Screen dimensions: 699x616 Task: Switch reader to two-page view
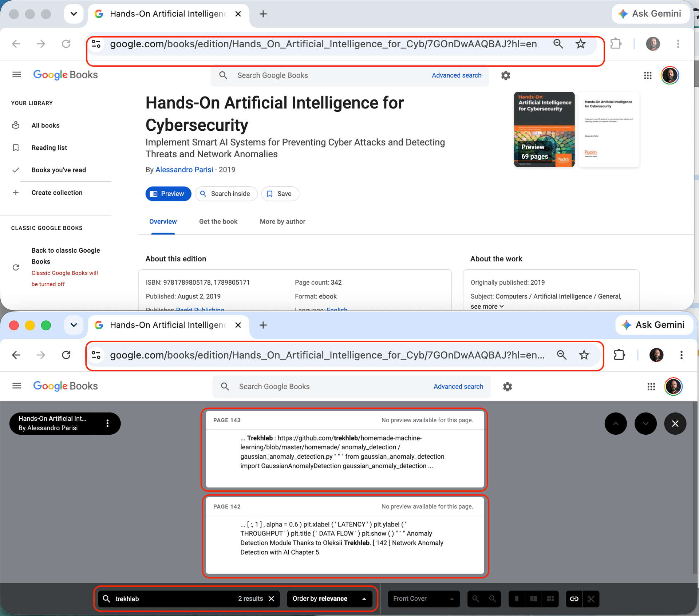point(533,599)
